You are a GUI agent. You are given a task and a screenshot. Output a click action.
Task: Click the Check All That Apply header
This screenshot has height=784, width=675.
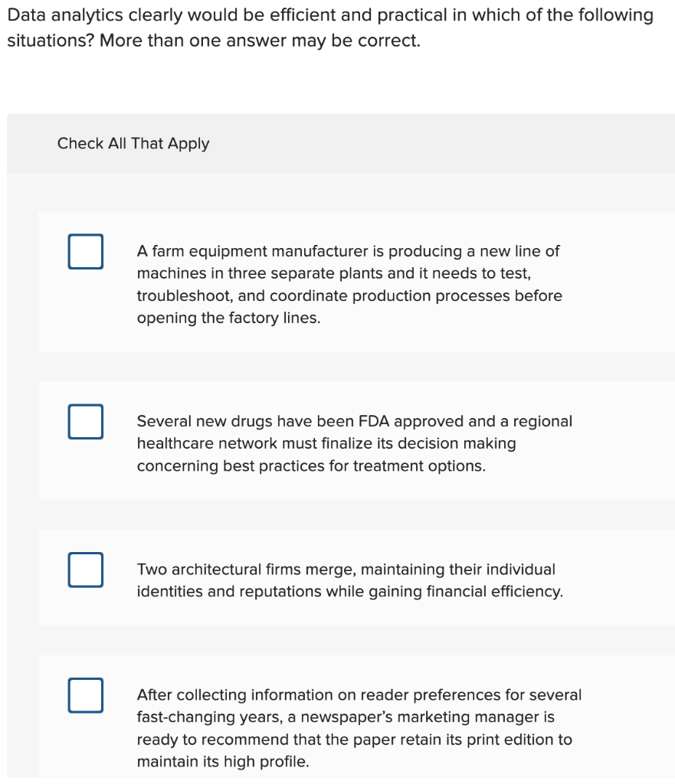coord(133,143)
